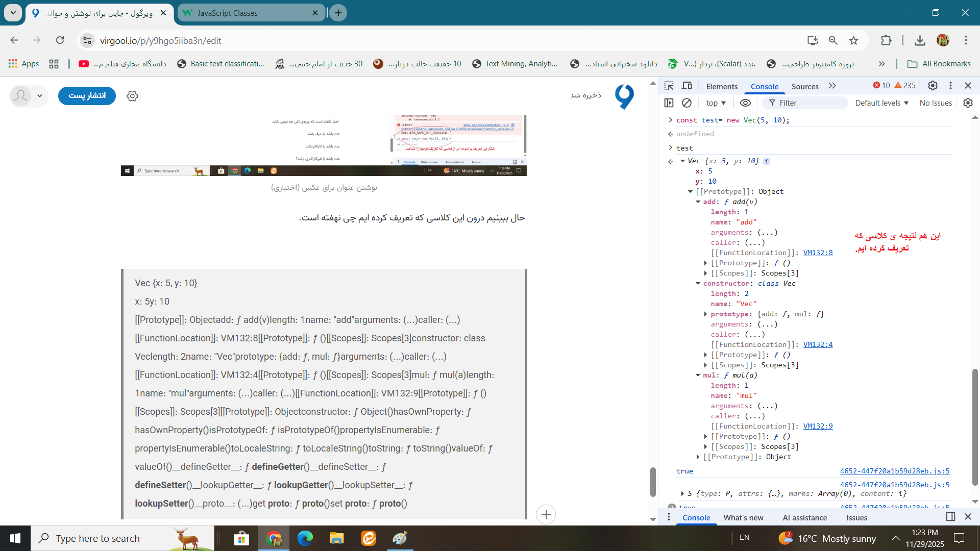Click the blue publish post button
Viewport: 980px width, 551px height.
pos(87,95)
